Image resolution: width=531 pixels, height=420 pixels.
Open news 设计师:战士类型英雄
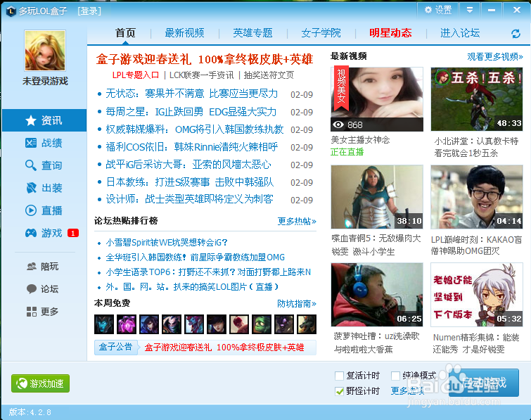190,199
